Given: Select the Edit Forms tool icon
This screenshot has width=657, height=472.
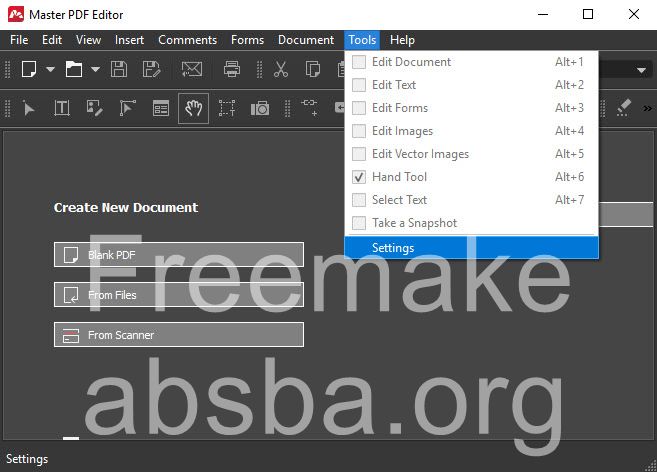Looking at the screenshot, I should click(161, 109).
